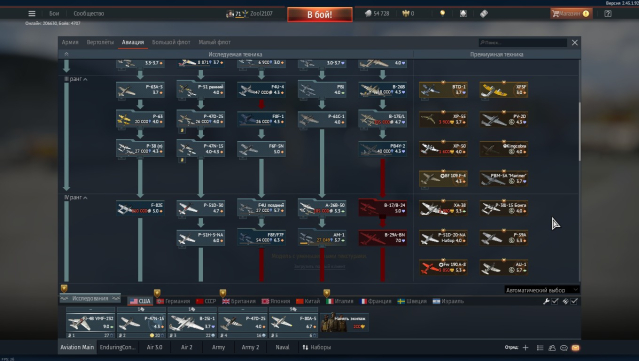Select the Германия nation tab
The width and height of the screenshot is (639, 361).
174,301
